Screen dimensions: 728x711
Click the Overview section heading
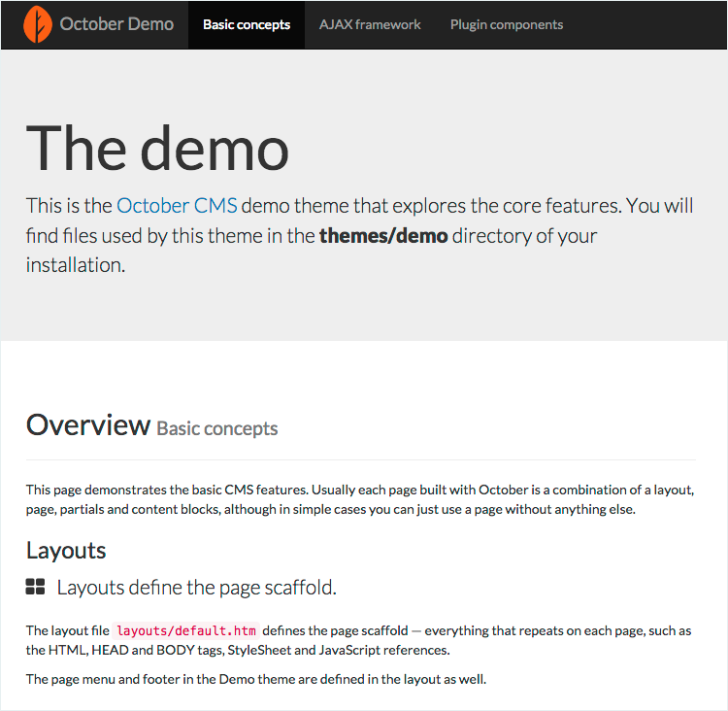pyautogui.click(x=88, y=424)
